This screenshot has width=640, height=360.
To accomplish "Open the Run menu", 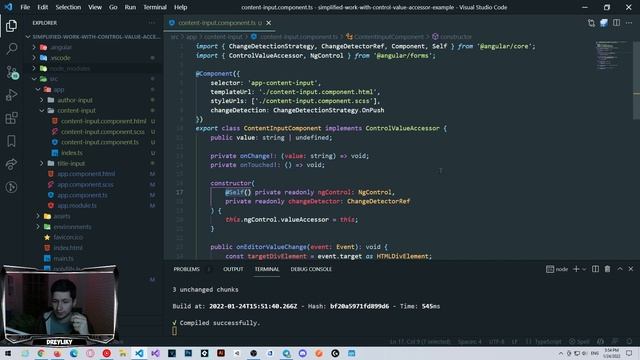I will (x=130, y=7).
